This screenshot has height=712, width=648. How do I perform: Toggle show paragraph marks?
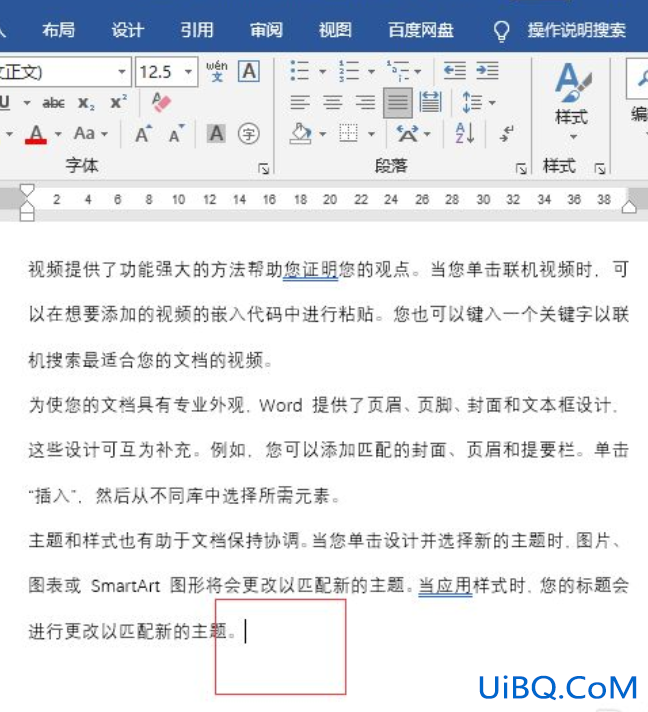click(x=506, y=134)
